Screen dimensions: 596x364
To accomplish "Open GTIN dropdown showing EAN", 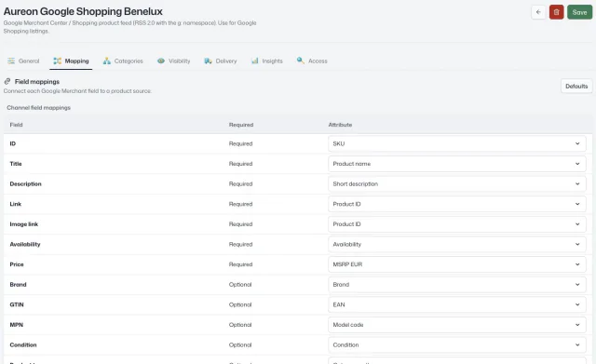I will pos(457,304).
